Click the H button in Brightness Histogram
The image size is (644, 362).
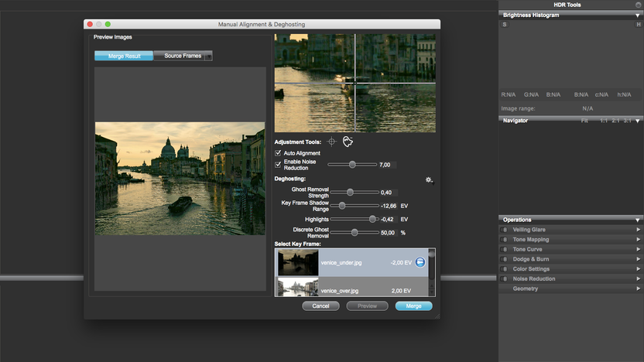click(x=639, y=25)
